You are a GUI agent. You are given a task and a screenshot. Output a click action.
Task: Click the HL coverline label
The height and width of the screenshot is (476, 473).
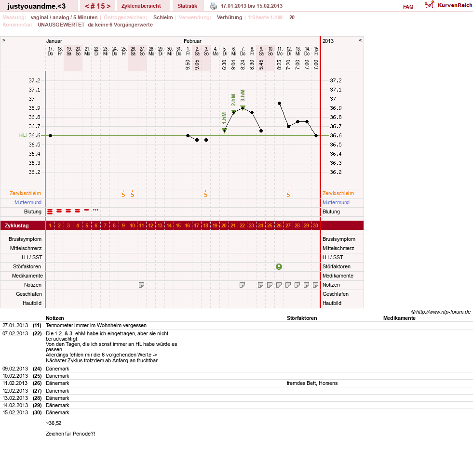[23, 135]
